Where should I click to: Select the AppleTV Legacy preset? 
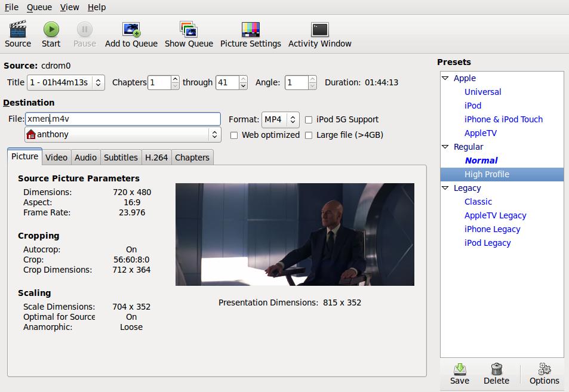[495, 215]
